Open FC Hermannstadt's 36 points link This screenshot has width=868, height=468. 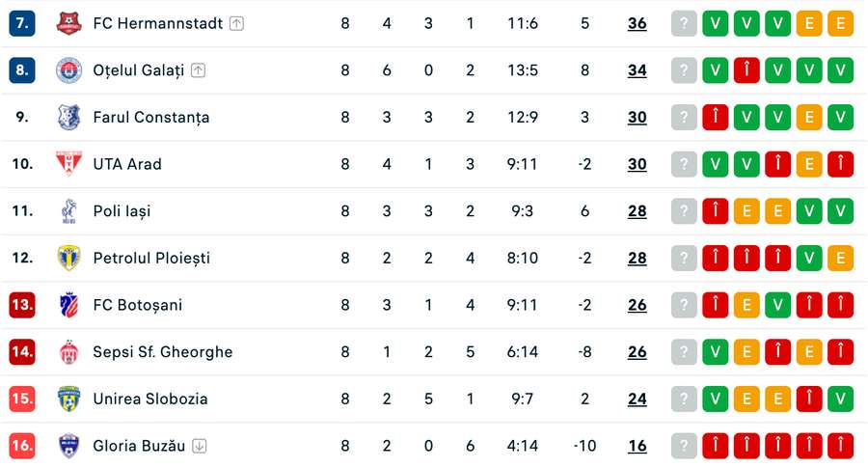[637, 23]
